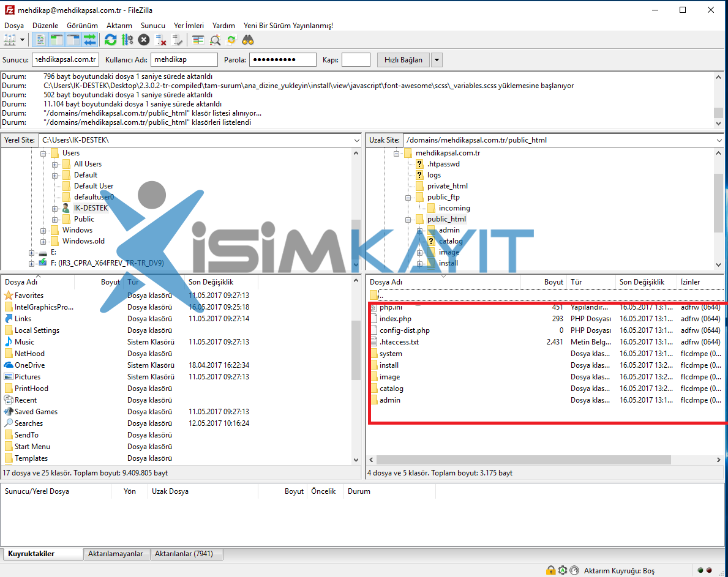Image resolution: width=728 pixels, height=577 pixels.
Task: Click the local file list vertical scrollbar
Action: point(356,350)
